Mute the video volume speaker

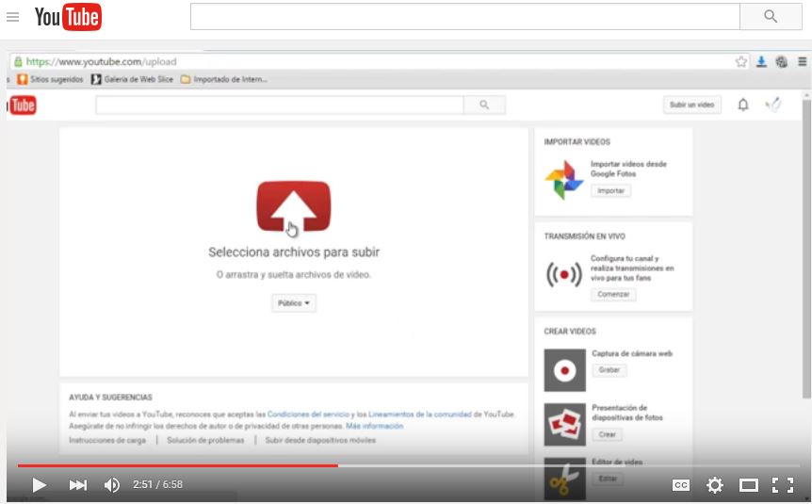pos(112,485)
